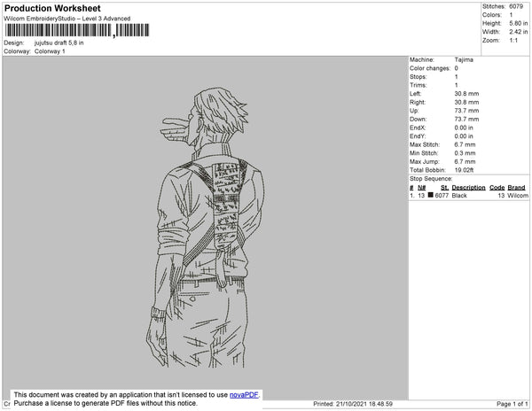Click the printed date footer text
Image resolution: width=532 pixels, height=411 pixels.
click(353, 404)
